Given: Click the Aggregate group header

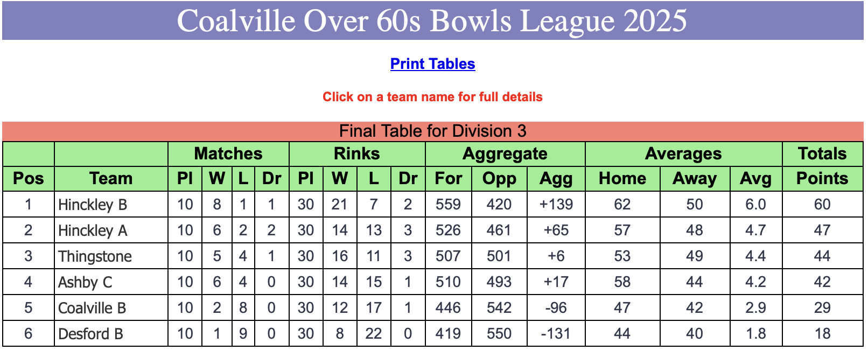Looking at the screenshot, I should 505,153.
